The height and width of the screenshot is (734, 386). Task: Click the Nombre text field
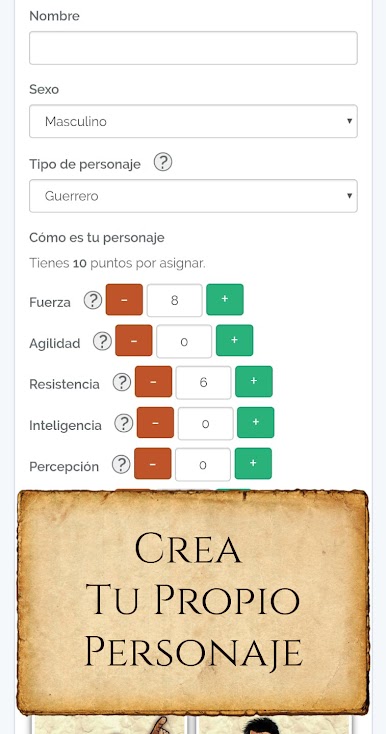click(x=193, y=48)
